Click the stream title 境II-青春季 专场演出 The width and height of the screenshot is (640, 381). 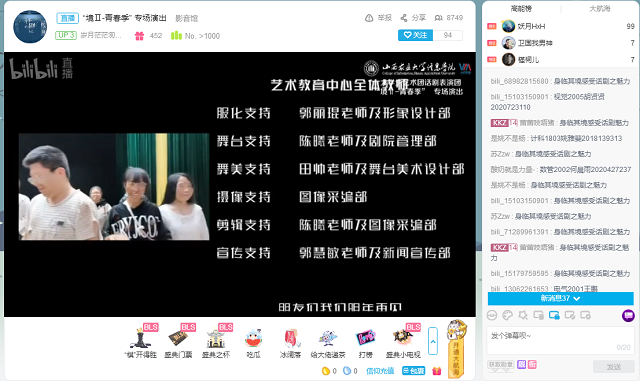(125, 18)
